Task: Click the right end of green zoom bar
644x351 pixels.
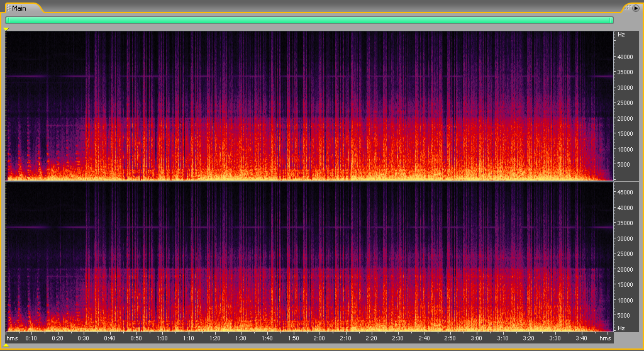Action: (x=611, y=20)
